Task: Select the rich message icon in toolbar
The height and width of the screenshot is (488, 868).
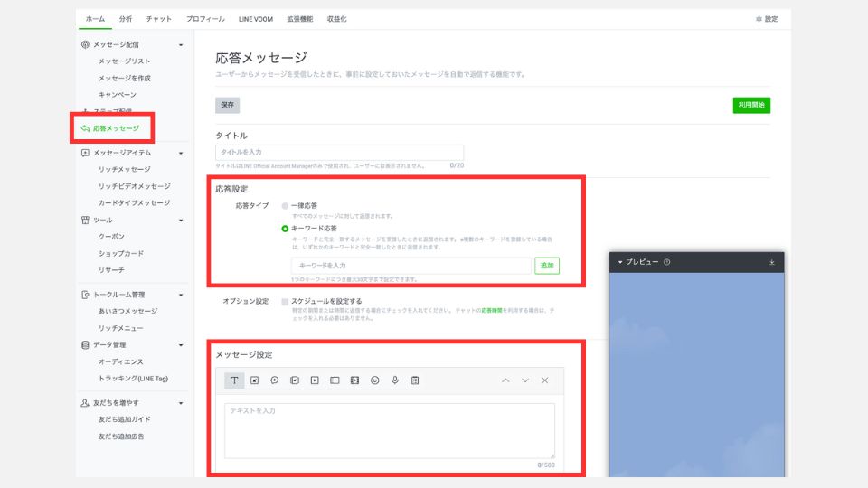Action: [295, 380]
